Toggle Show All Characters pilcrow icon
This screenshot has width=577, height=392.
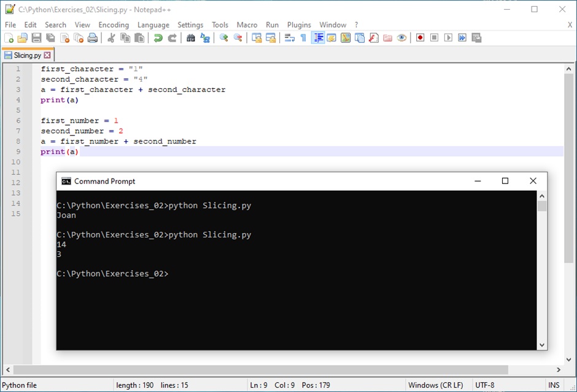pos(303,38)
